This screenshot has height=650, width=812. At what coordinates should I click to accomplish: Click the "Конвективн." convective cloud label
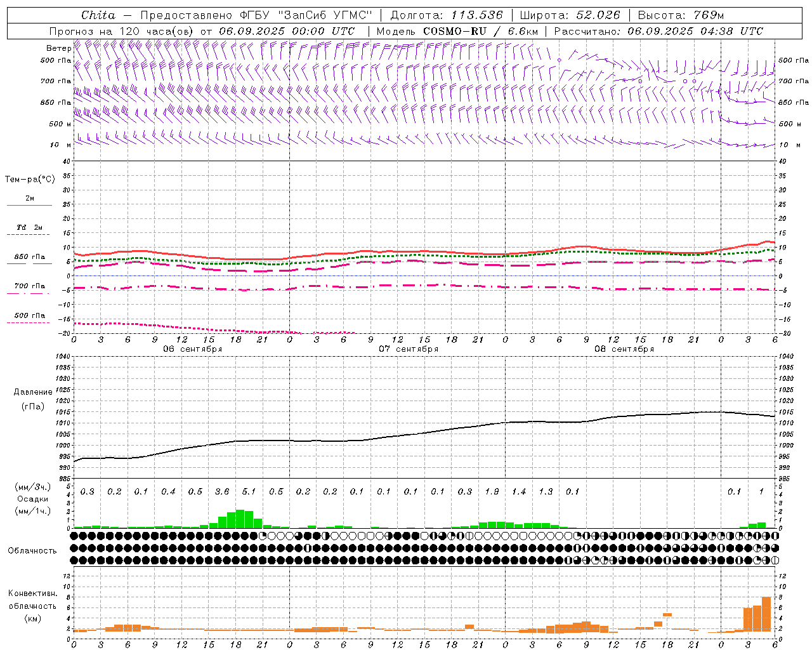33,594
